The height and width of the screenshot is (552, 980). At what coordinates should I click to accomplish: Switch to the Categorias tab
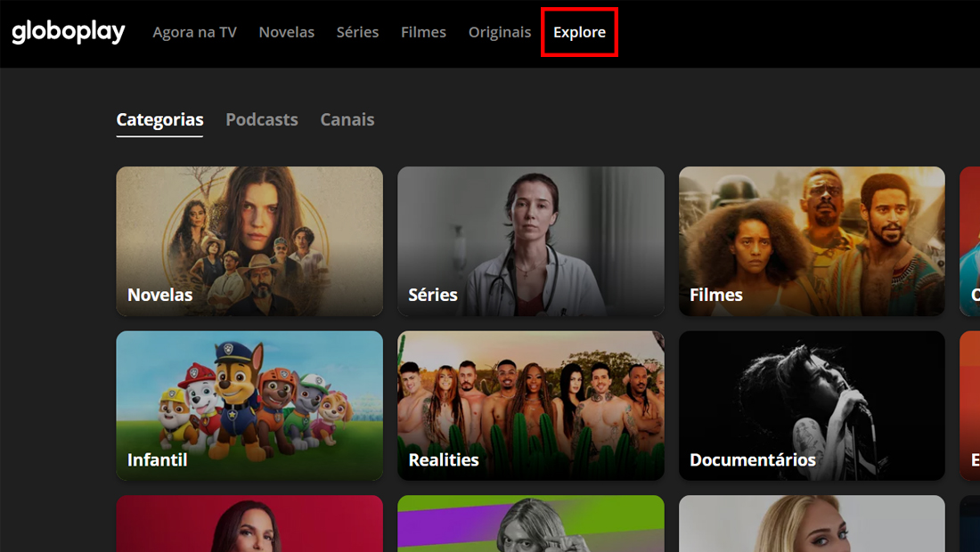pos(160,120)
